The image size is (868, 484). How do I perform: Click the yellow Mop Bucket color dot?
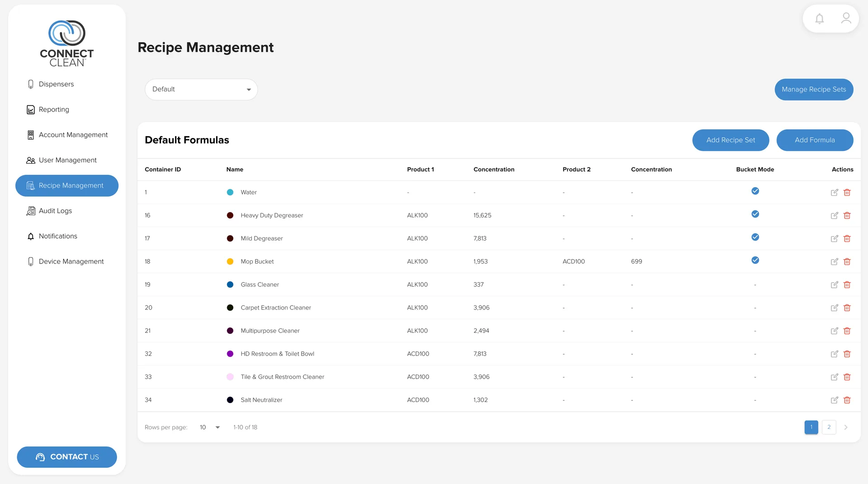(x=230, y=262)
